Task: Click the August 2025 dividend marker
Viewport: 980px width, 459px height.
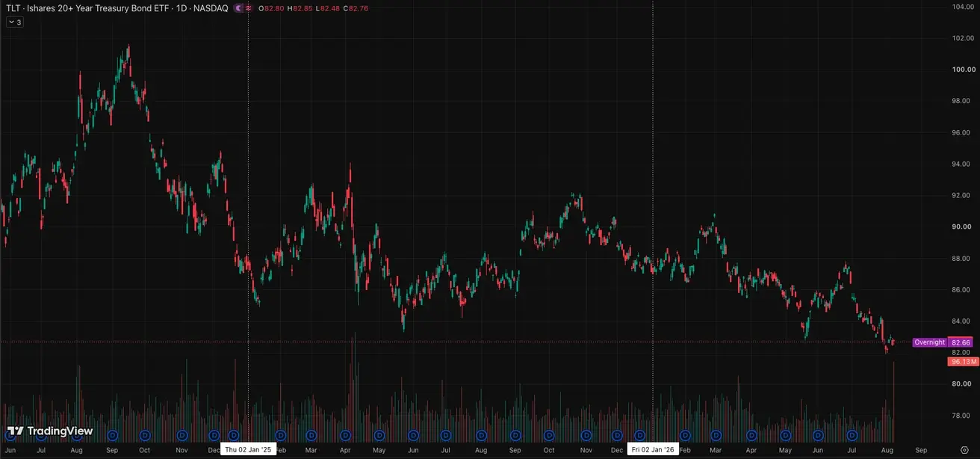Action: point(481,434)
